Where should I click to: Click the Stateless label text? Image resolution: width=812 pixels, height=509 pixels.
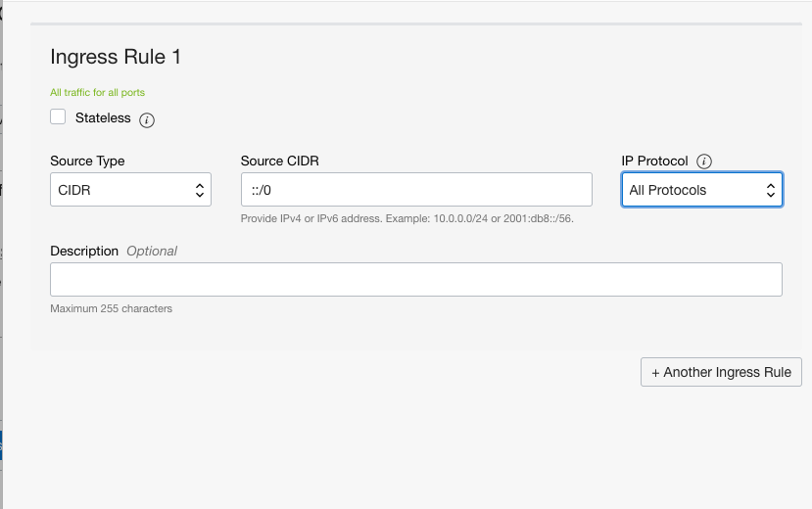[103, 117]
